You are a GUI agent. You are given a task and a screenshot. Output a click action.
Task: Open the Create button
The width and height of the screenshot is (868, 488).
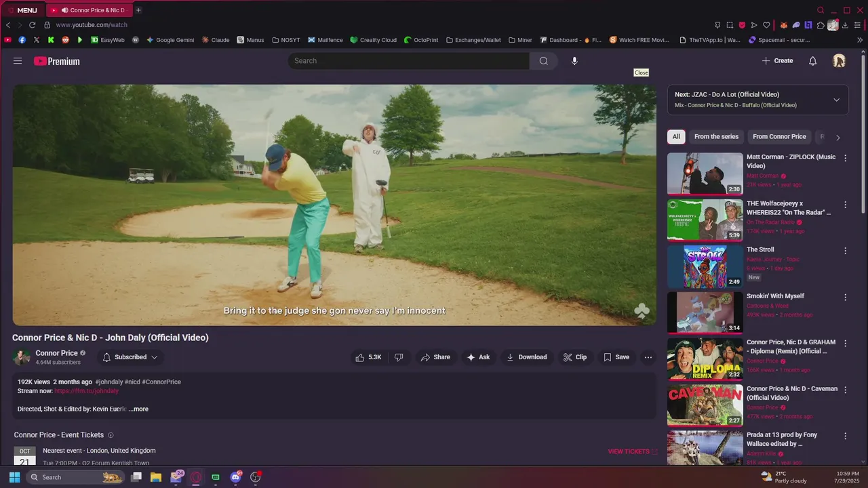(x=777, y=61)
